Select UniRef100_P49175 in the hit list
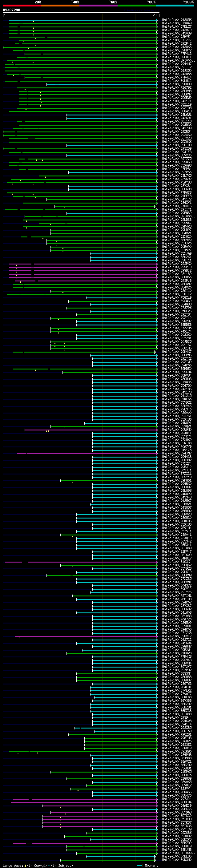 click(176, 450)
